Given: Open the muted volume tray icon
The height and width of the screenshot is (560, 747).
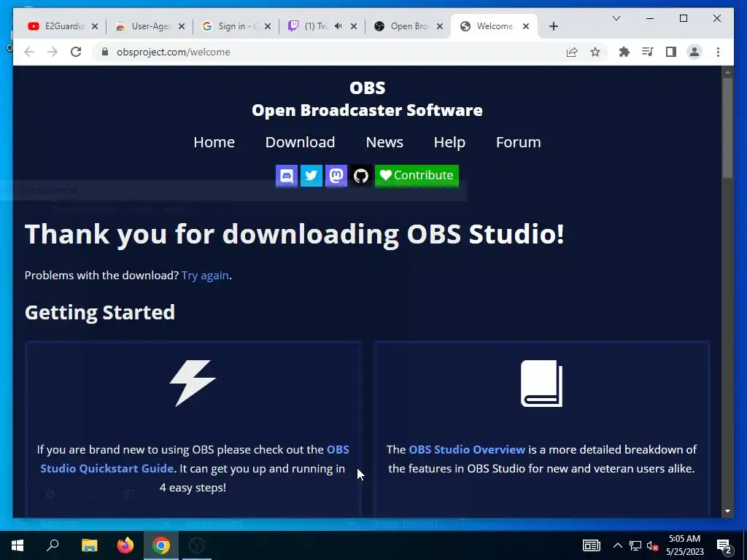Looking at the screenshot, I should (x=653, y=545).
